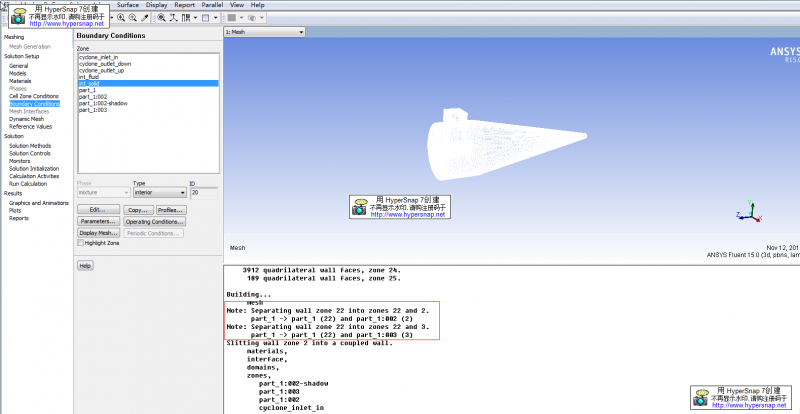Open the Type dropdown showing interior

click(160, 192)
